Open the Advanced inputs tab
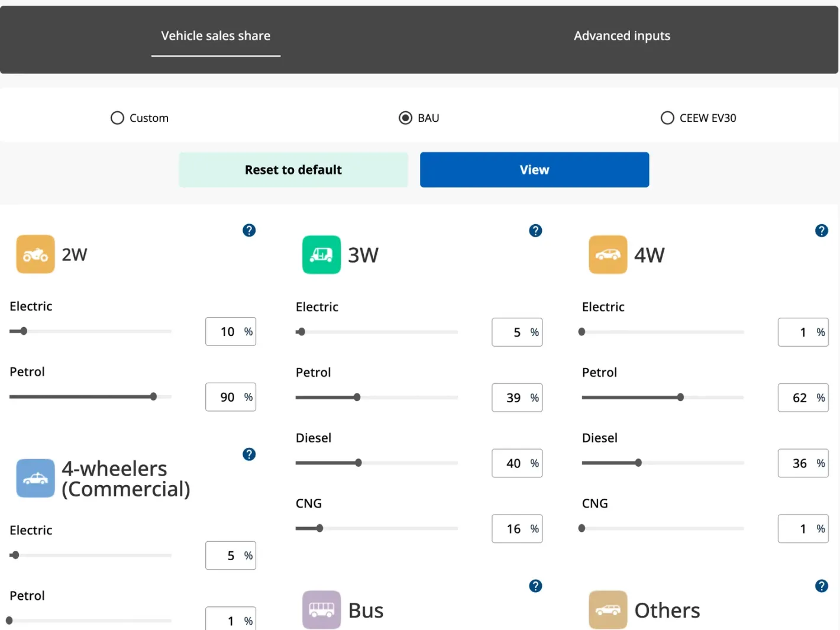The height and width of the screenshot is (630, 840). click(622, 36)
